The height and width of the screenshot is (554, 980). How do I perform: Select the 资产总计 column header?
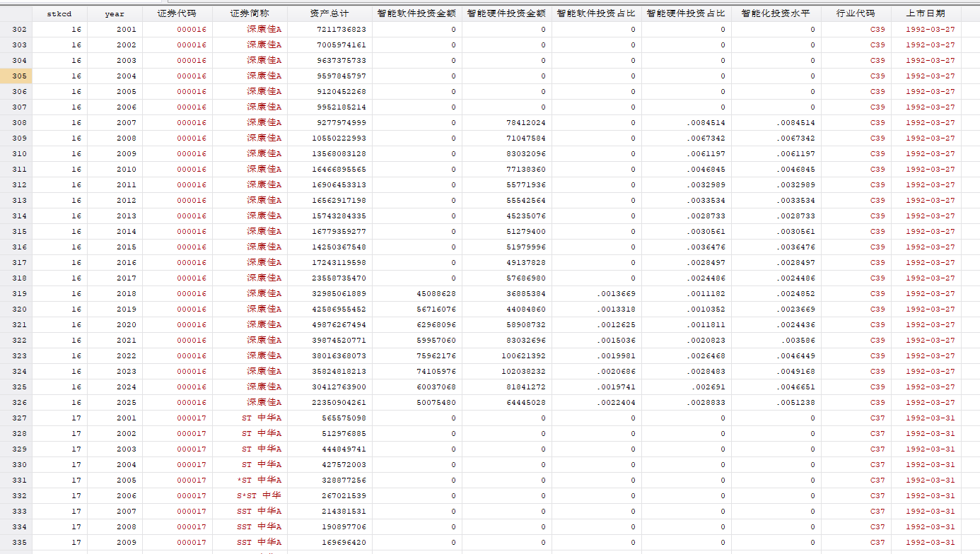(x=329, y=13)
